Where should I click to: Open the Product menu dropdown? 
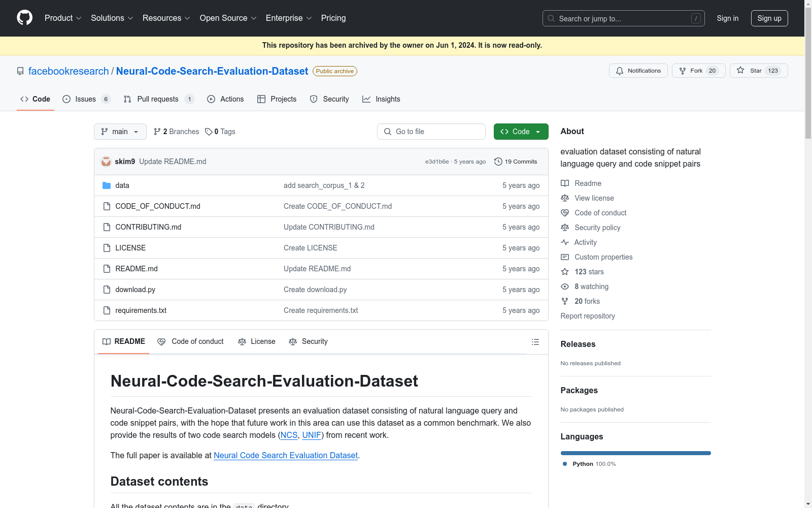point(63,18)
